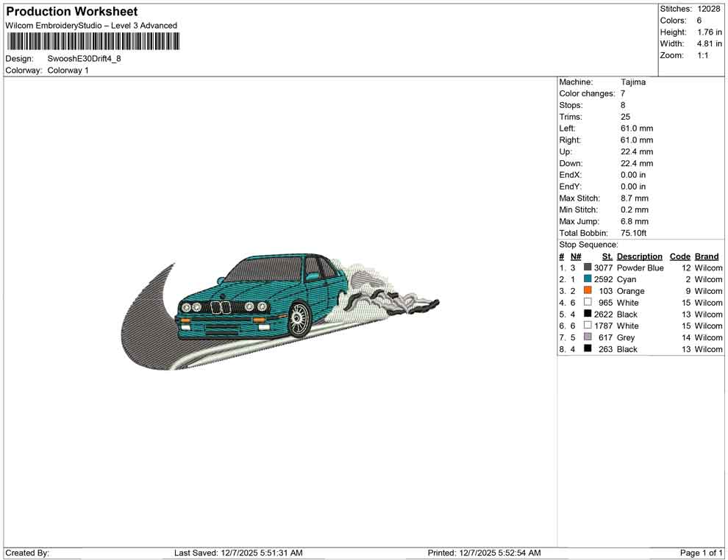Click the "Brand" column header
This screenshot has height=560, width=728.
(x=707, y=256)
